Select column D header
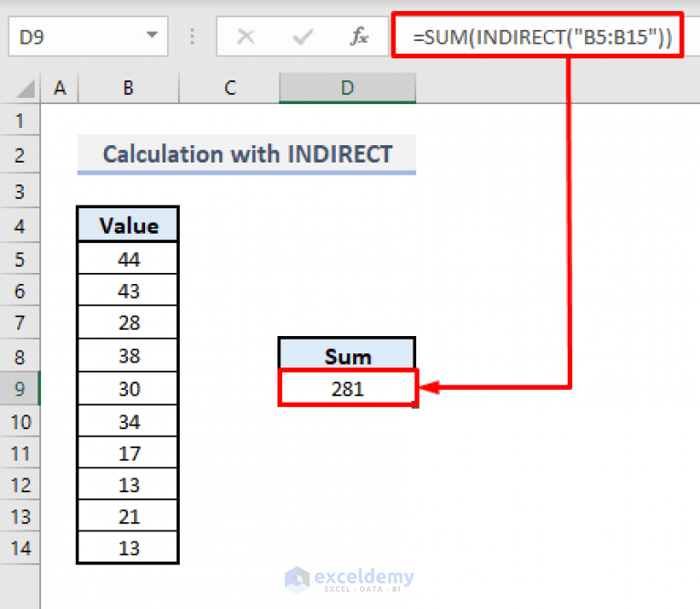Image resolution: width=700 pixels, height=609 pixels. (348, 88)
